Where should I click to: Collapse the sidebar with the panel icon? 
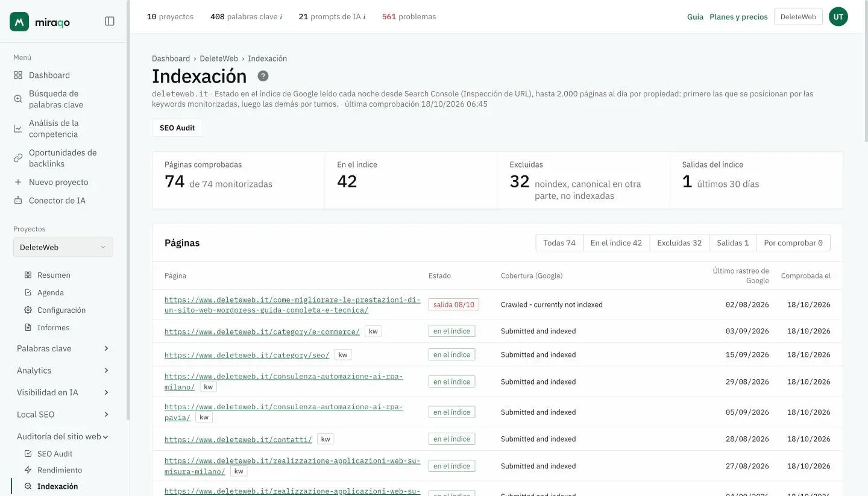(x=110, y=21)
